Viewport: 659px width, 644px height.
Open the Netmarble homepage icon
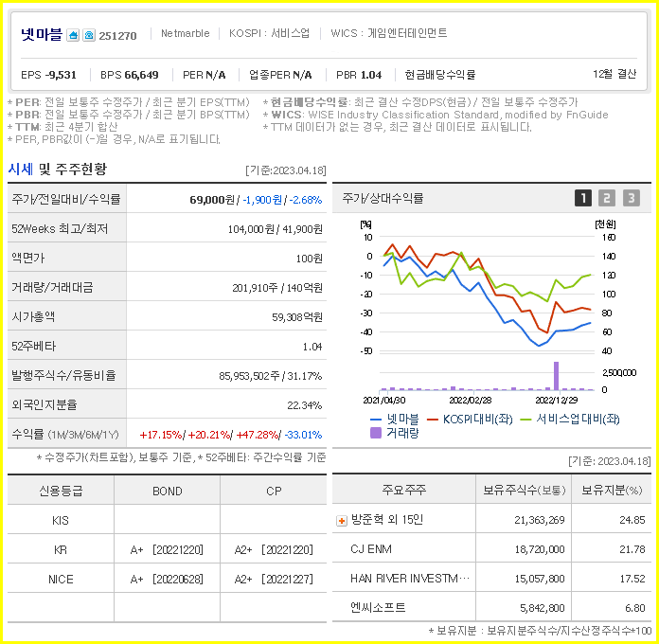coord(73,35)
